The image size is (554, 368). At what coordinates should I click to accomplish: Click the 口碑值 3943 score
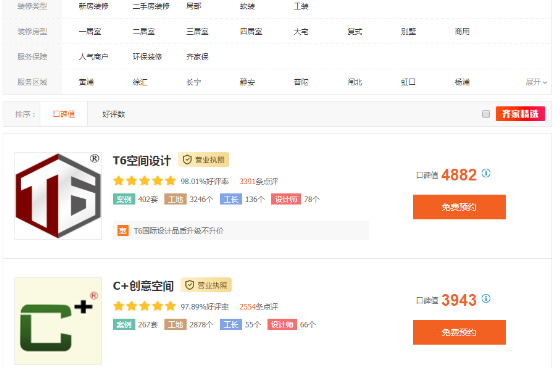(x=447, y=300)
